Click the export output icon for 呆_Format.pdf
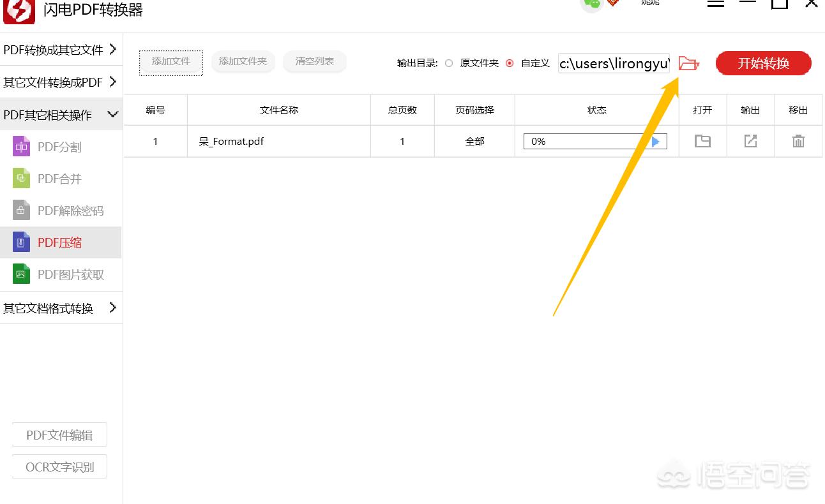The image size is (825, 504). tap(750, 141)
